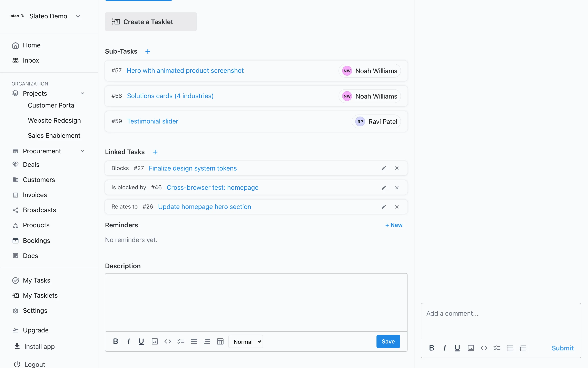588x368 pixels.
Task: Remove the Finalize design system tokens link
Action: tap(397, 168)
